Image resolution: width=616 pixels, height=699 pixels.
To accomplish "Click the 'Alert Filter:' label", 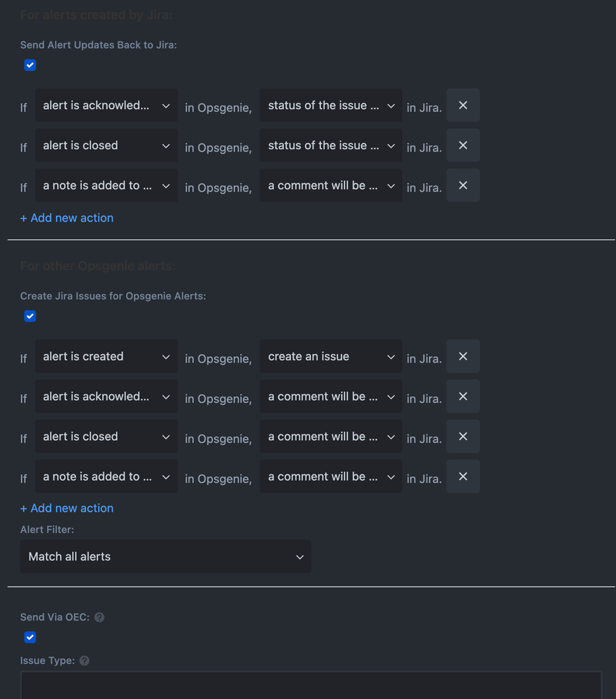I will pos(47,530).
